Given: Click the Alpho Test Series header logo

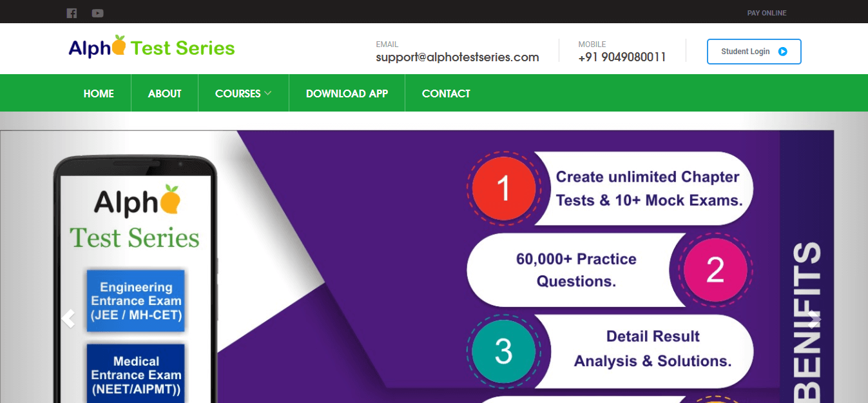Looking at the screenshot, I should tap(151, 48).
